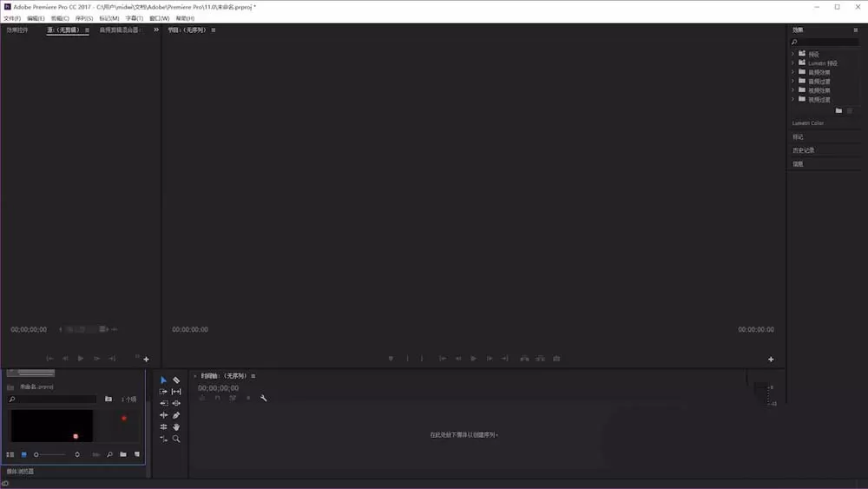Open the 媒体浏览器 tab
Image resolution: width=868 pixels, height=489 pixels.
click(x=20, y=472)
